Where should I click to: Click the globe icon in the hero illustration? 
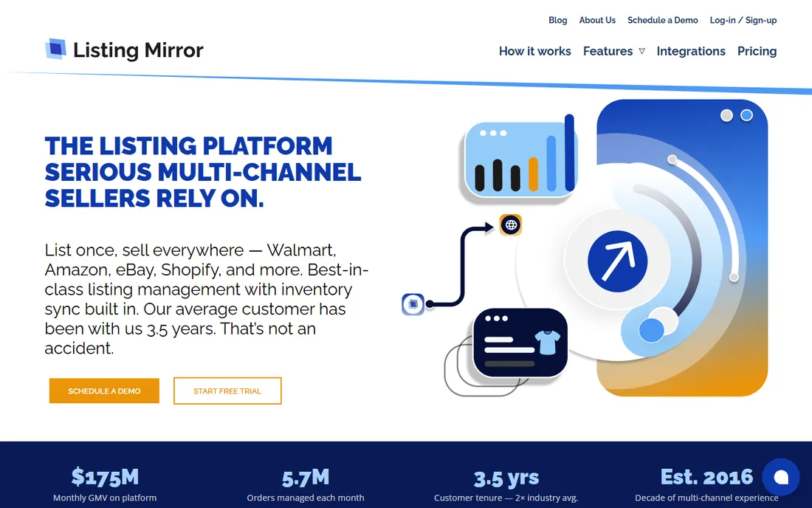(x=511, y=224)
